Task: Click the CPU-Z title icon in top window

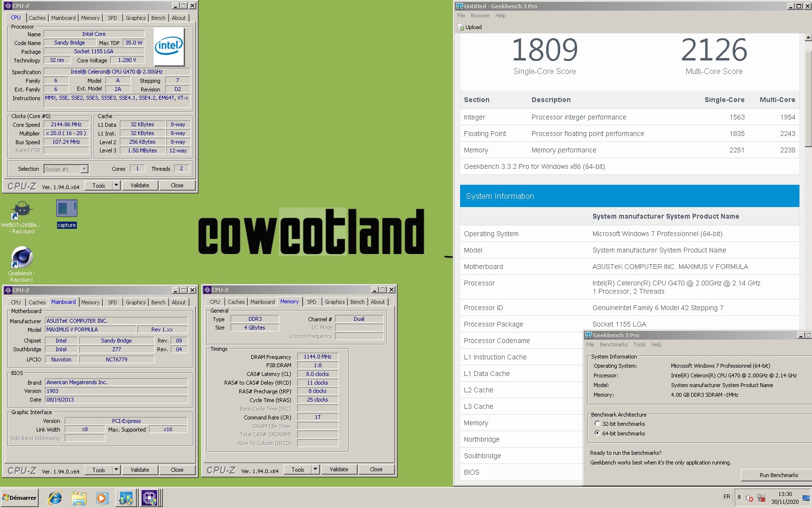Action: coord(8,6)
